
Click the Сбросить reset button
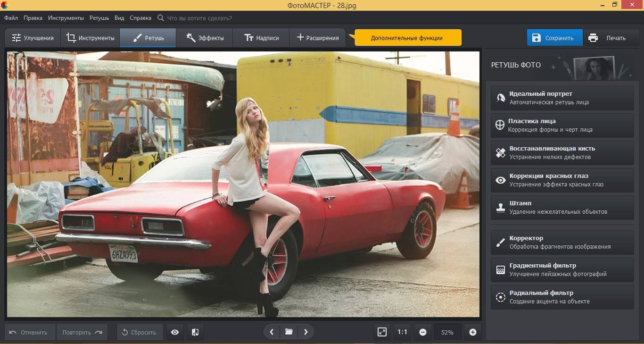click(x=140, y=332)
